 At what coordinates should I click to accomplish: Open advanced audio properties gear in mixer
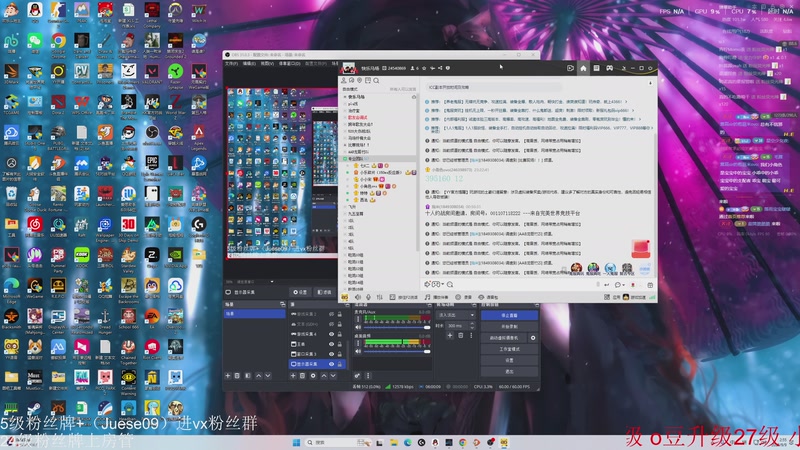point(358,376)
